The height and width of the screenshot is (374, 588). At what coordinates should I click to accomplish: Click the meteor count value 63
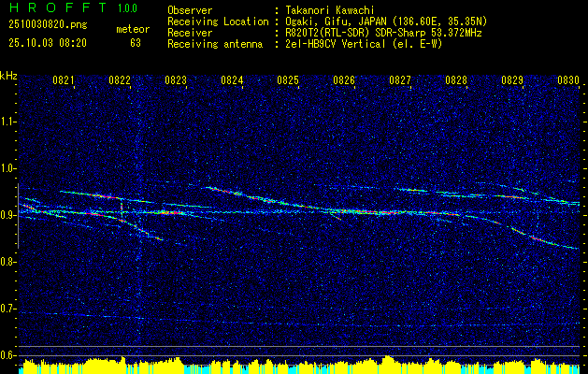click(x=136, y=43)
